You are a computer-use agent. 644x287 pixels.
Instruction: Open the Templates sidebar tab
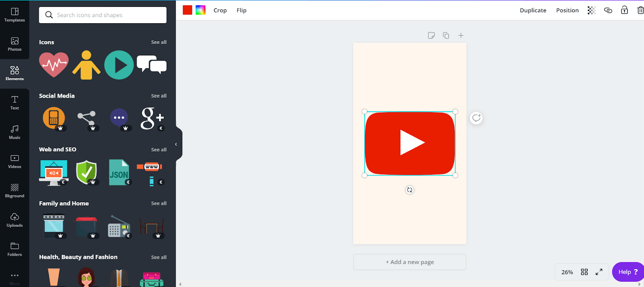pyautogui.click(x=15, y=15)
